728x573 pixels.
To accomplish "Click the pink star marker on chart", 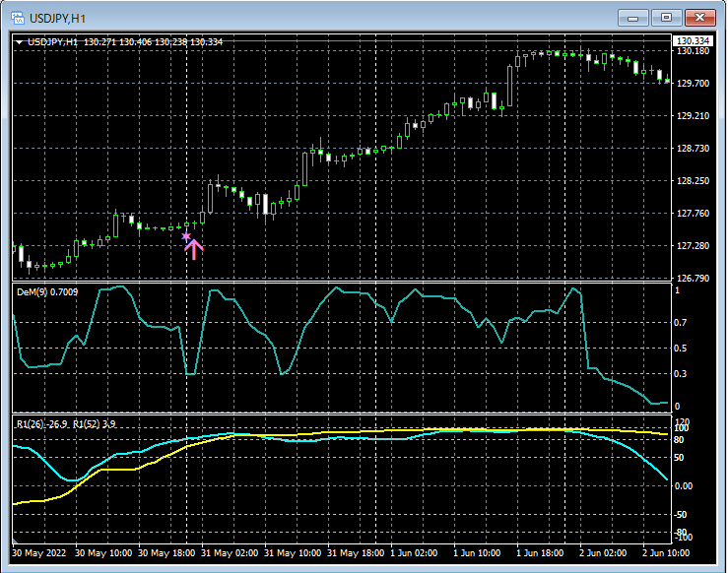I will pos(185,236).
